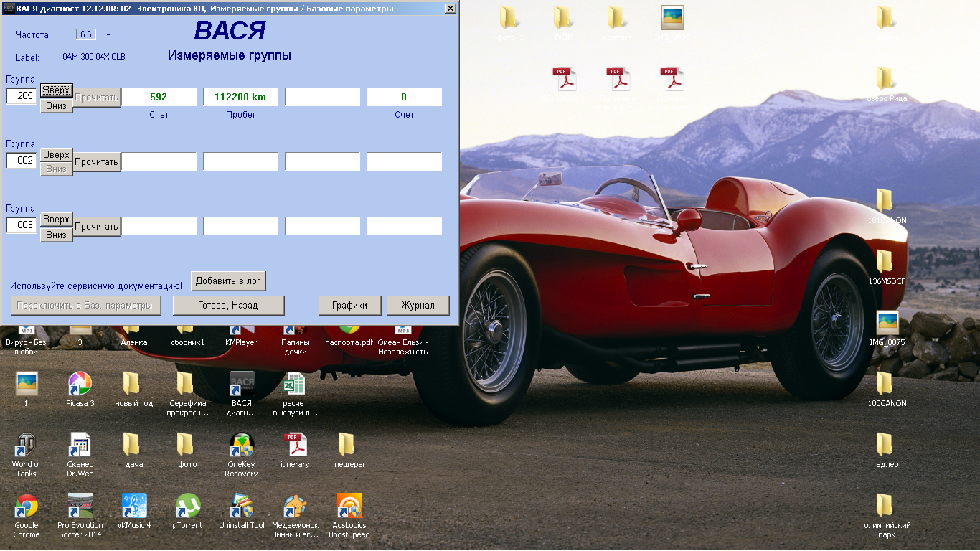
Task: Launch the World of Tanks shortcut
Action: point(27,446)
